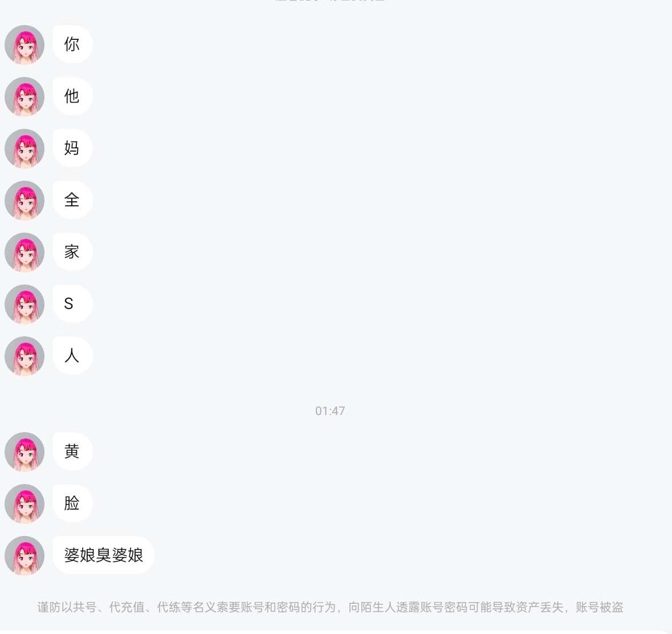Click the account security warning text
The width and height of the screenshot is (672, 634).
click(x=330, y=607)
